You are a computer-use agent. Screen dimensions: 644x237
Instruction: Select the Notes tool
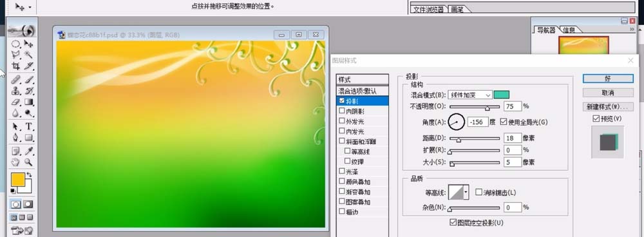(x=15, y=151)
